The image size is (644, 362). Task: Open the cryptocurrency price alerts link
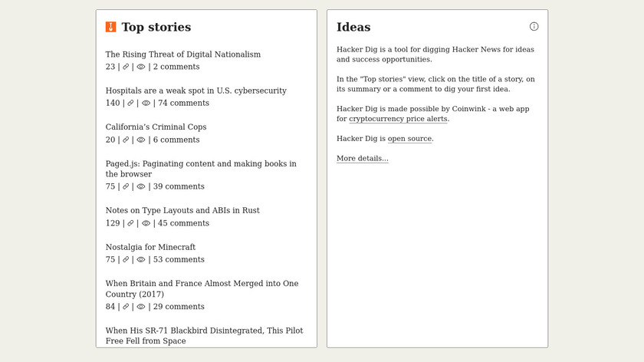click(398, 119)
